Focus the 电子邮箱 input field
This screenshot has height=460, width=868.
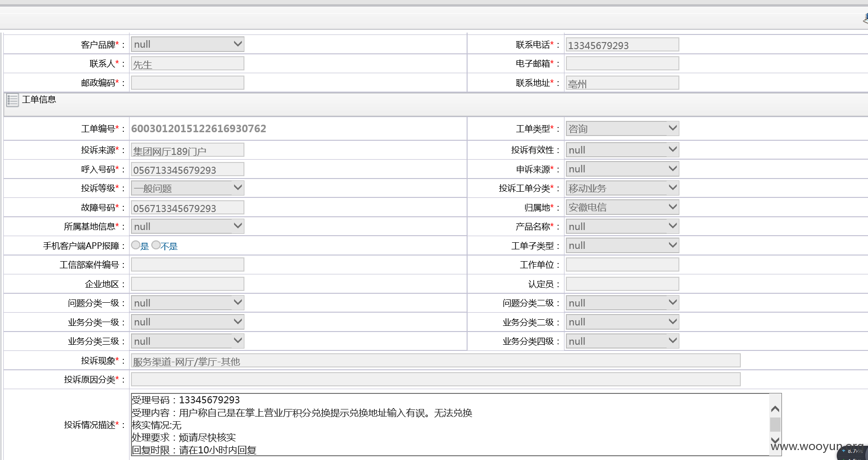623,63
